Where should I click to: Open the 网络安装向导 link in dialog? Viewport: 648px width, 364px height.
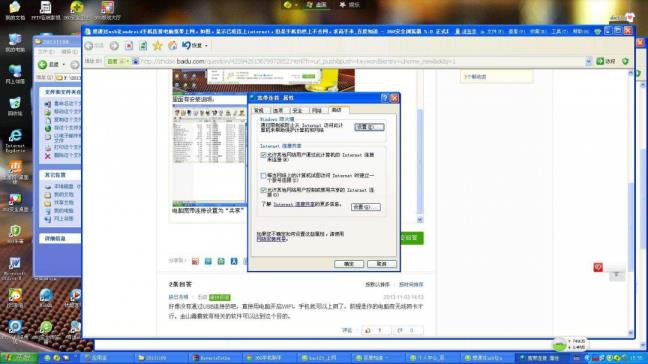271,239
